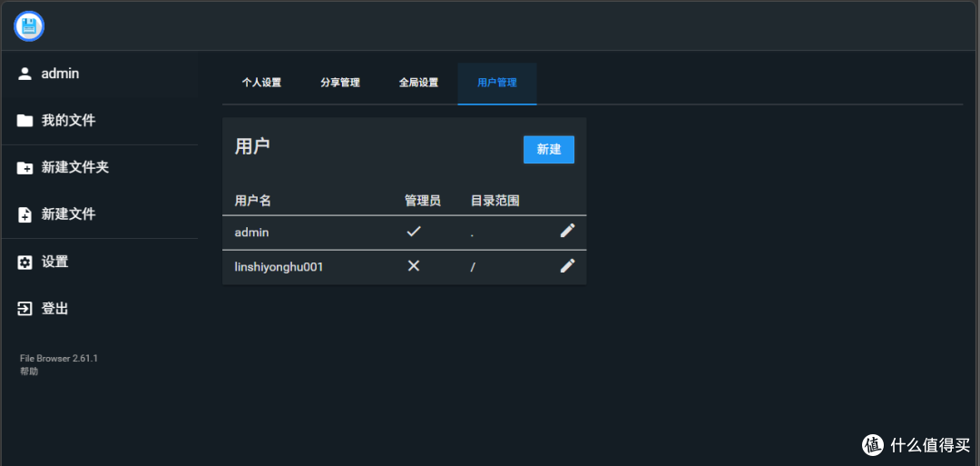This screenshot has width=980, height=466.
Task: Click admin's administrator checkmark icon
Action: click(414, 232)
